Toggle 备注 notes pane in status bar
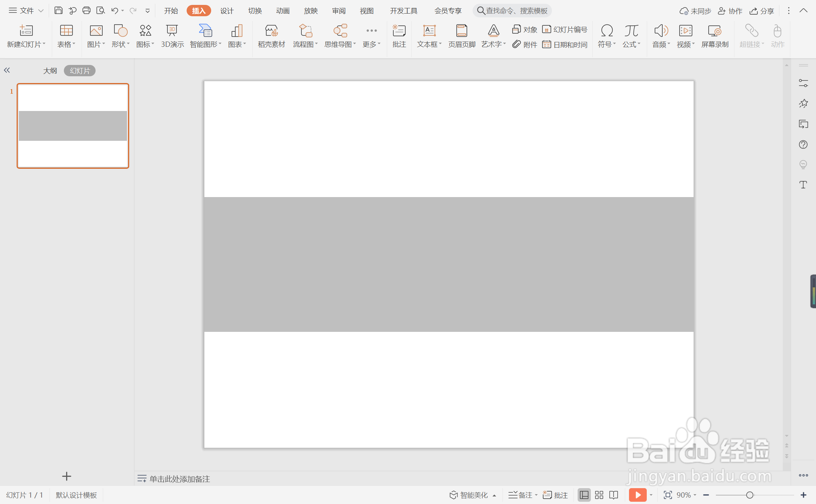This screenshot has width=816, height=504. point(522,495)
